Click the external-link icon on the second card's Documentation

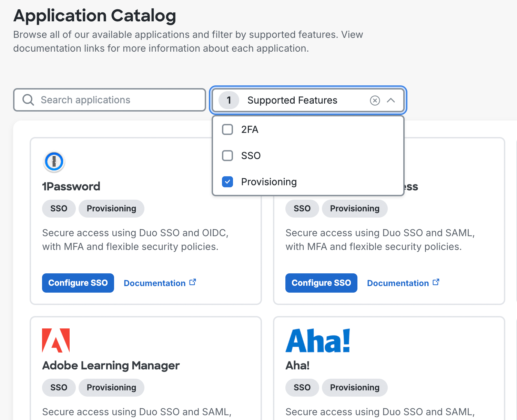436,282
